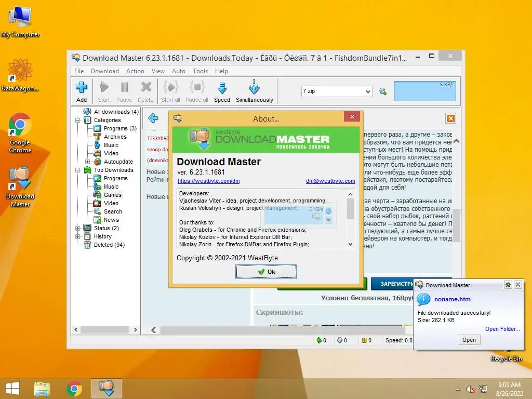Screen dimensions: 532x399
Task: Select the Deleted (94) item
Action: pyautogui.click(x=109, y=245)
